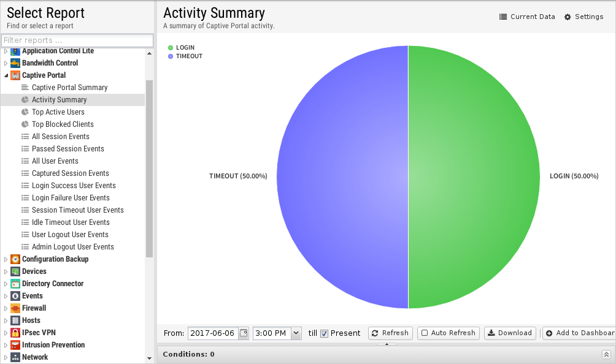Image resolution: width=616 pixels, height=364 pixels.
Task: Open Session Timeout User Events report
Action: (78, 210)
